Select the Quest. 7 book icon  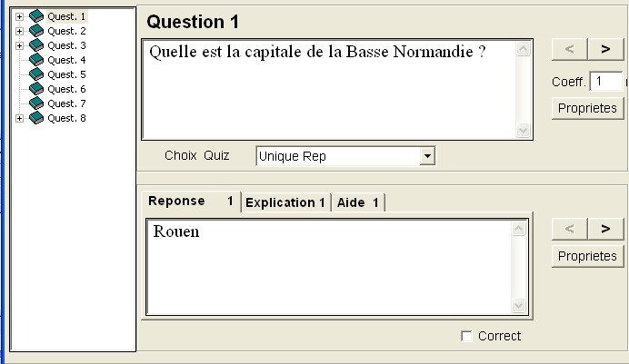point(36,103)
